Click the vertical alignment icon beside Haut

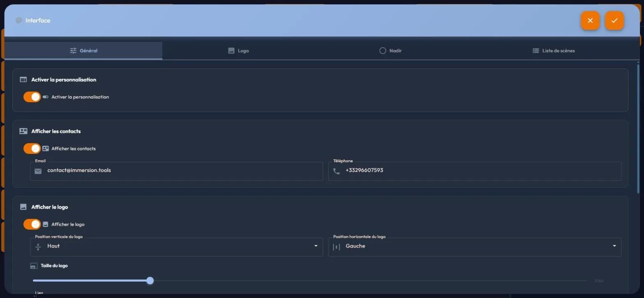tap(38, 247)
